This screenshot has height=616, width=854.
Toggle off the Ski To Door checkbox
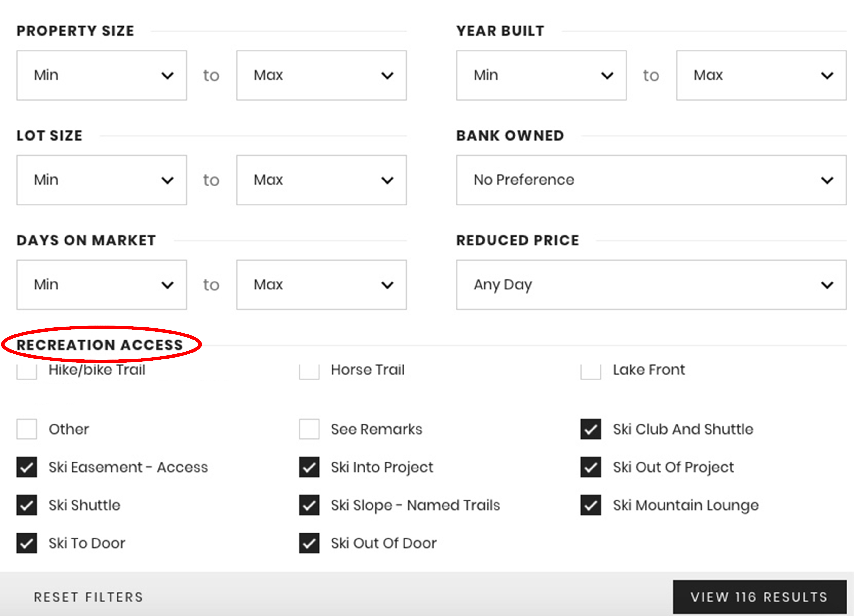[x=26, y=543]
